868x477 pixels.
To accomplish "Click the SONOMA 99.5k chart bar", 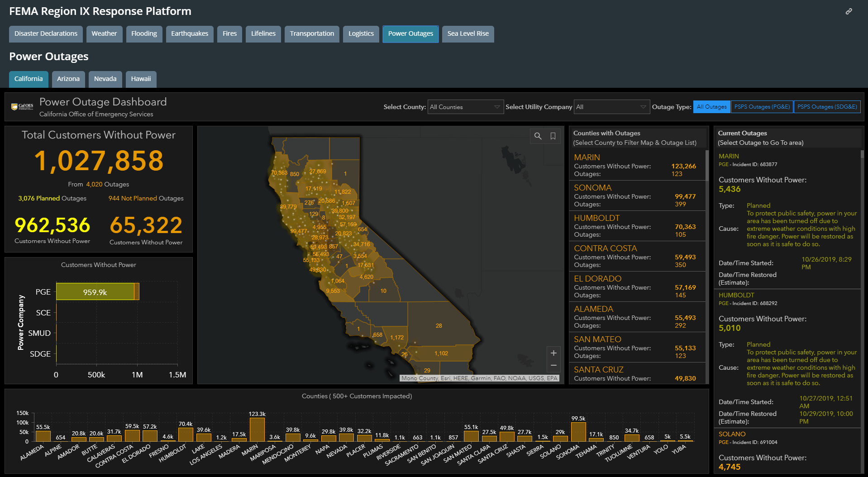I will pyautogui.click(x=578, y=432).
